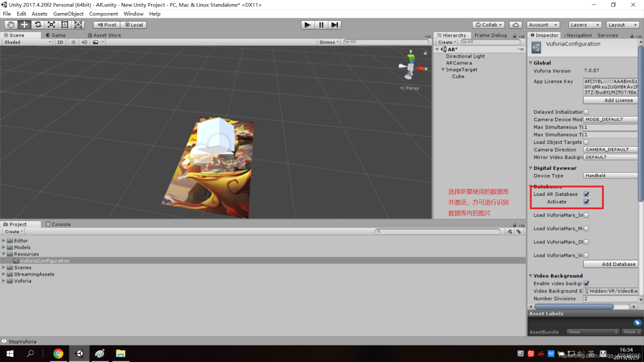
Task: Open Chrome from the taskbar
Action: click(x=58, y=353)
